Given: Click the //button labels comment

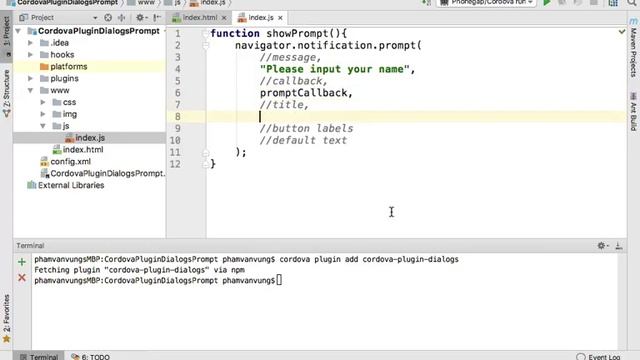Looking at the screenshot, I should (x=306, y=129).
